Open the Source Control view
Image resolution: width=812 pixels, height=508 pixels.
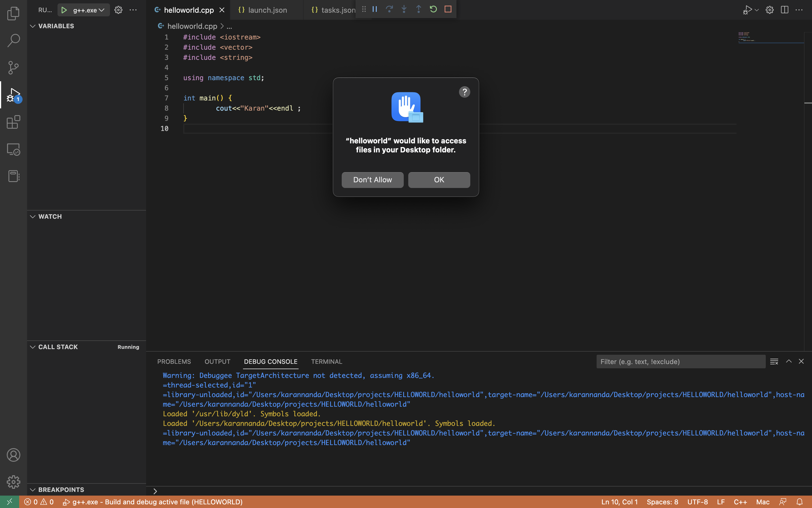pos(14,67)
